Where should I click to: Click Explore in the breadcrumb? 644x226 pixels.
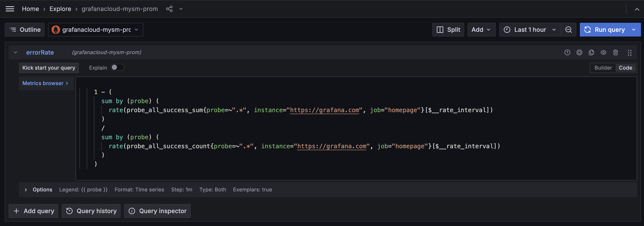coord(60,9)
